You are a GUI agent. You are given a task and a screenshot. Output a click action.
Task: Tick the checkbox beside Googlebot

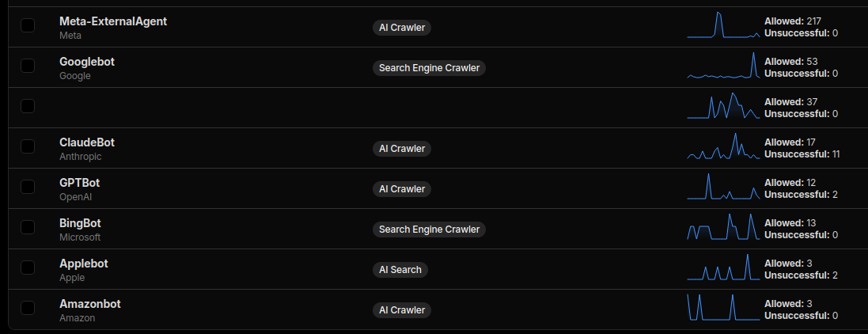(28, 66)
